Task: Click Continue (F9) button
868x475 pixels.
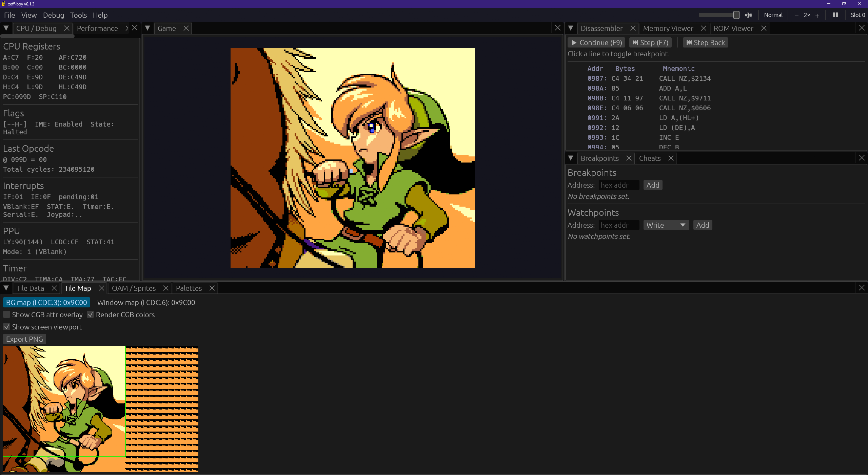Action: click(x=596, y=42)
